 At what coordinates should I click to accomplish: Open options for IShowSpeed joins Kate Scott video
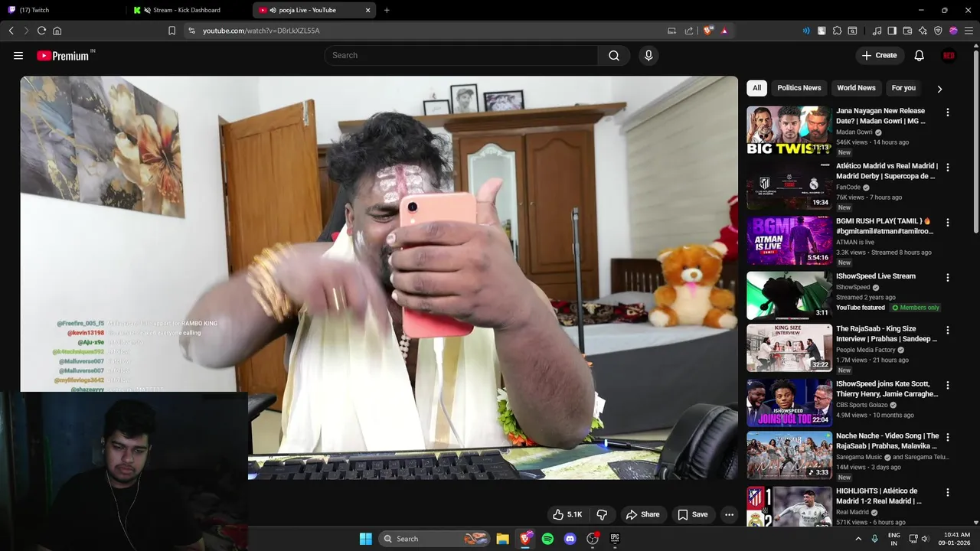coord(948,385)
